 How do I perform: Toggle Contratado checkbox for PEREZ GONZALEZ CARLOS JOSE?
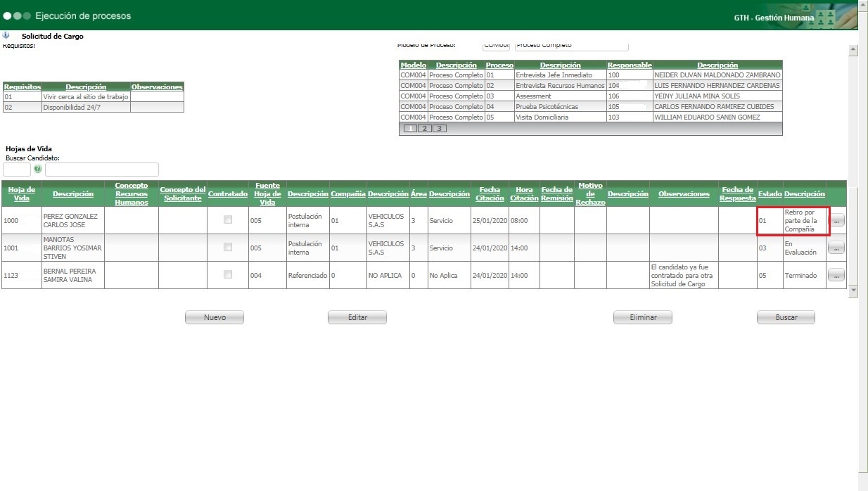click(227, 220)
